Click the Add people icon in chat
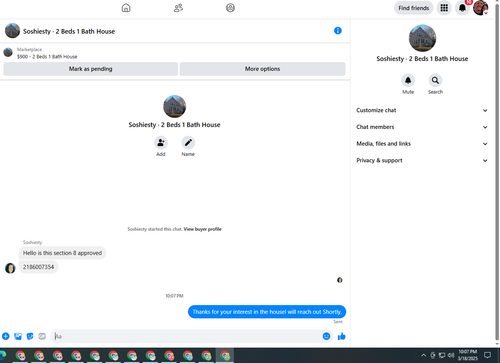The height and width of the screenshot is (363, 500). 161,143
